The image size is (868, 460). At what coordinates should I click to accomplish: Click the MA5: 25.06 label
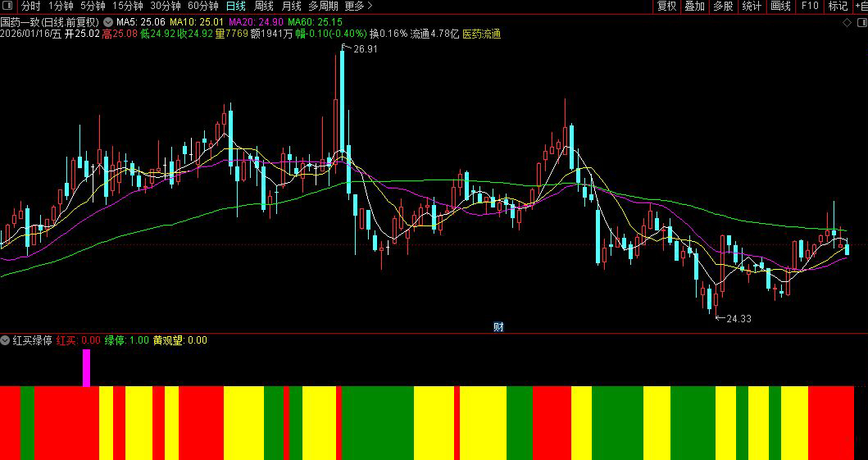pos(141,22)
